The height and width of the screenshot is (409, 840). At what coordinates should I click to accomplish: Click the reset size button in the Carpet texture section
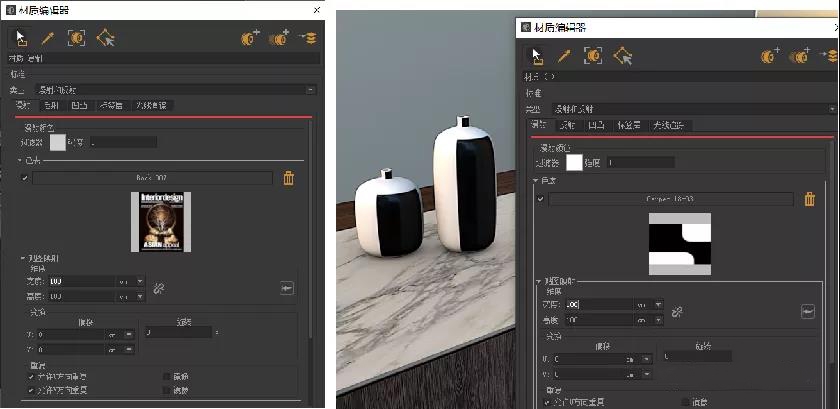tap(808, 311)
